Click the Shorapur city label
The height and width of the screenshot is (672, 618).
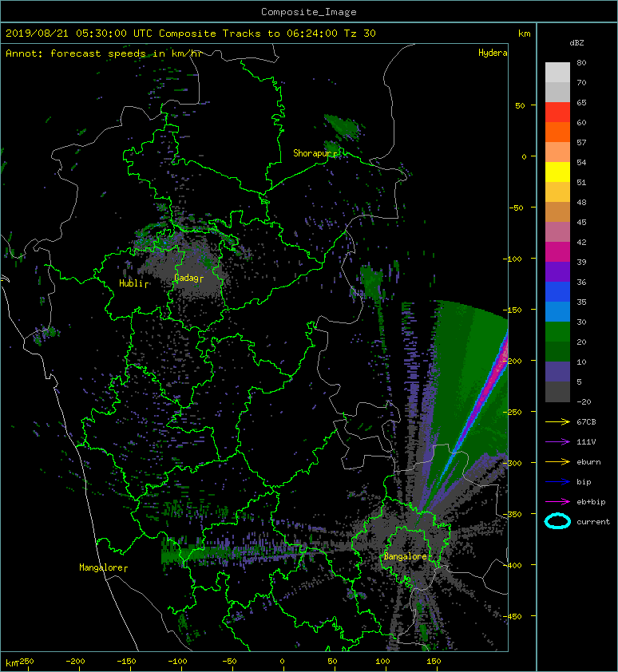(x=313, y=153)
